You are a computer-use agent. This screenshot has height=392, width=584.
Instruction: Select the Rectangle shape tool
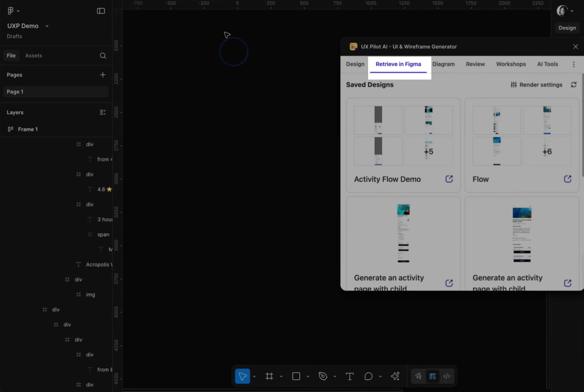click(x=296, y=376)
